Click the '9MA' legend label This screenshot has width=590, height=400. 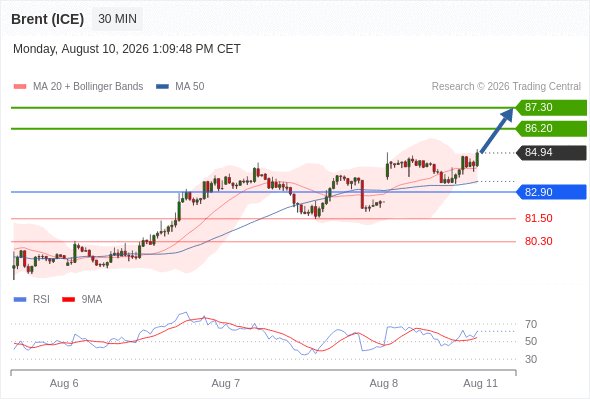(x=92, y=300)
